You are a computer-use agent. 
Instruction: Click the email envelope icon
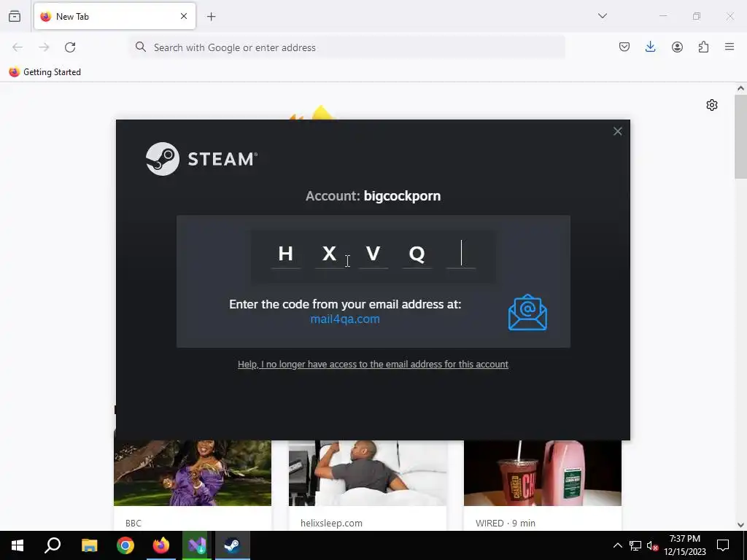pyautogui.click(x=527, y=312)
